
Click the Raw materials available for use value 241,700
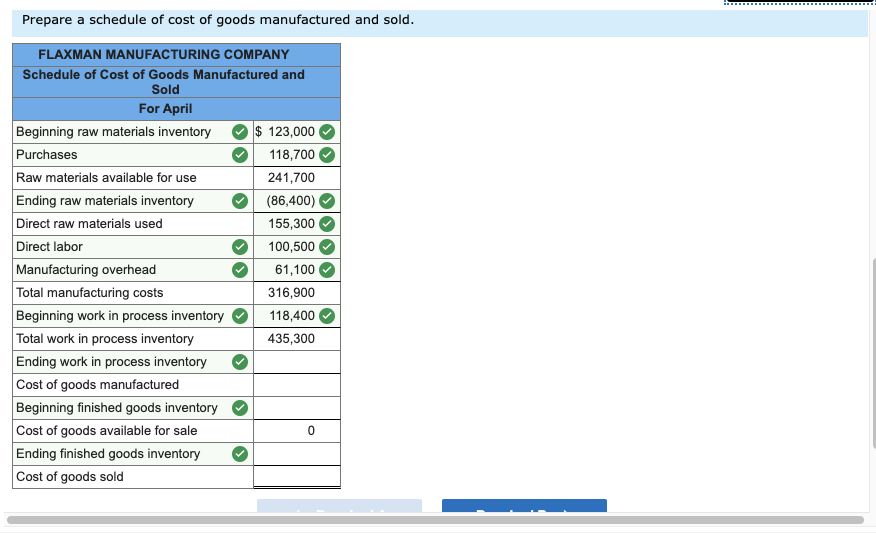(291, 178)
